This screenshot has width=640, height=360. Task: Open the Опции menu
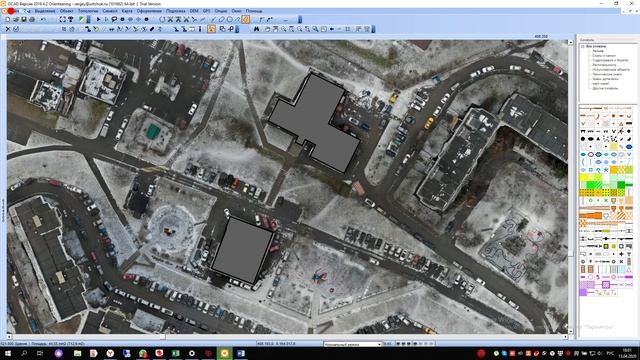point(221,11)
